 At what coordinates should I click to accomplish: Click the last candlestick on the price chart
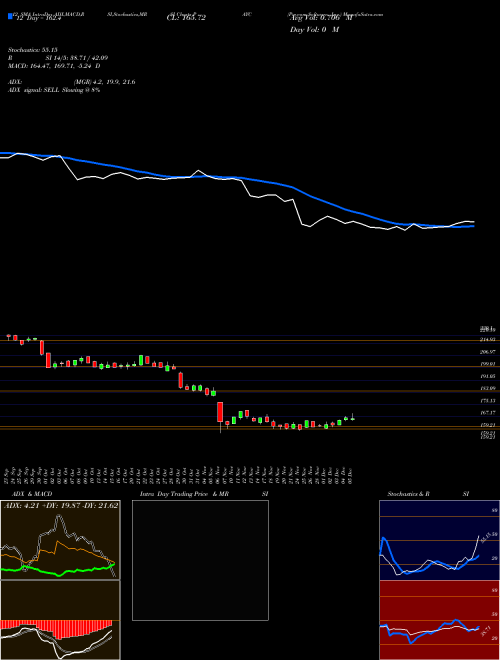click(x=352, y=418)
